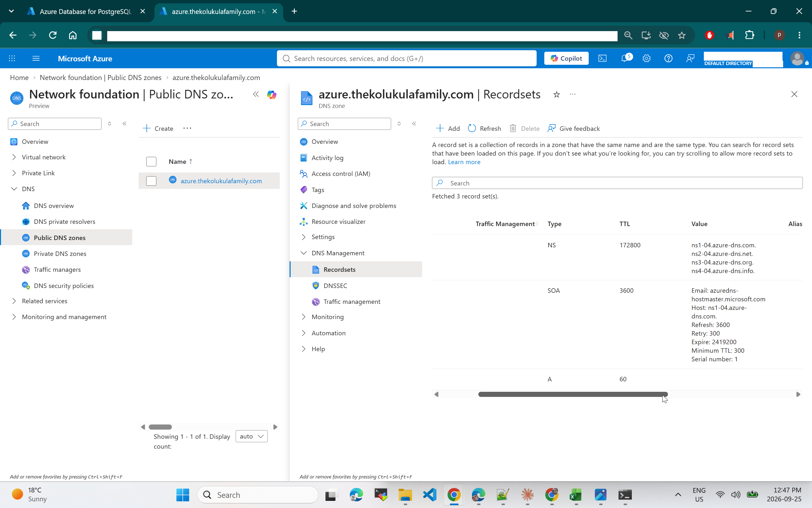The height and width of the screenshot is (508, 812).
Task: Click Add record set button
Action: 448,128
